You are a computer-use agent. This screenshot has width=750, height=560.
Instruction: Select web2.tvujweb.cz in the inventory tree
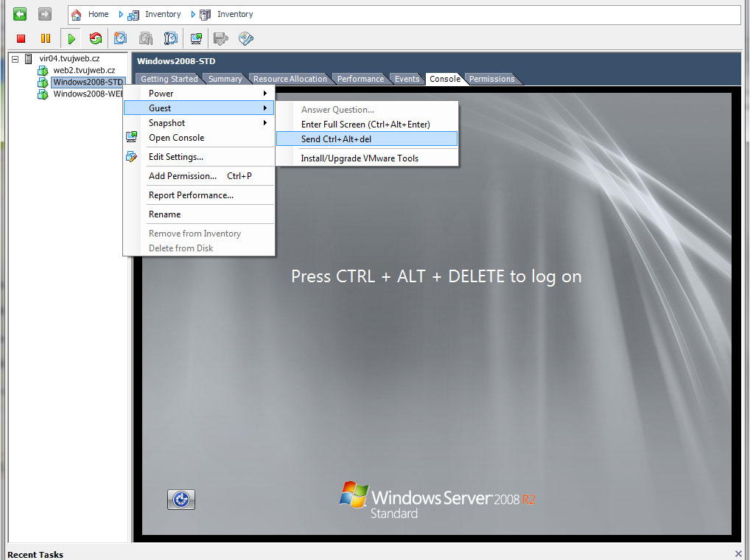tap(83, 70)
